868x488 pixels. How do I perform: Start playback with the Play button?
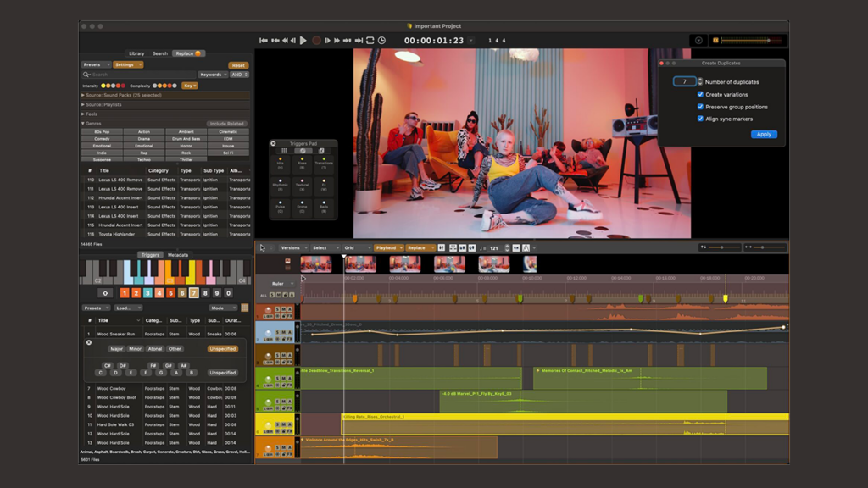[303, 41]
